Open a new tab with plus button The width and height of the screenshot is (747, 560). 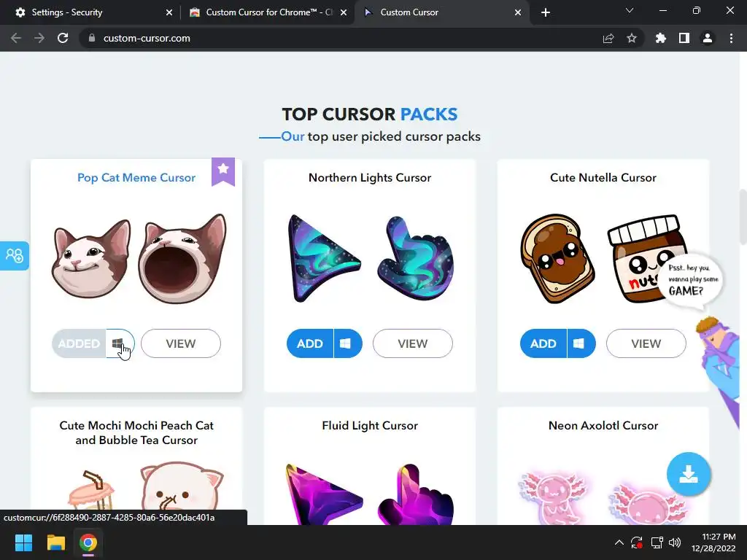[x=546, y=12]
